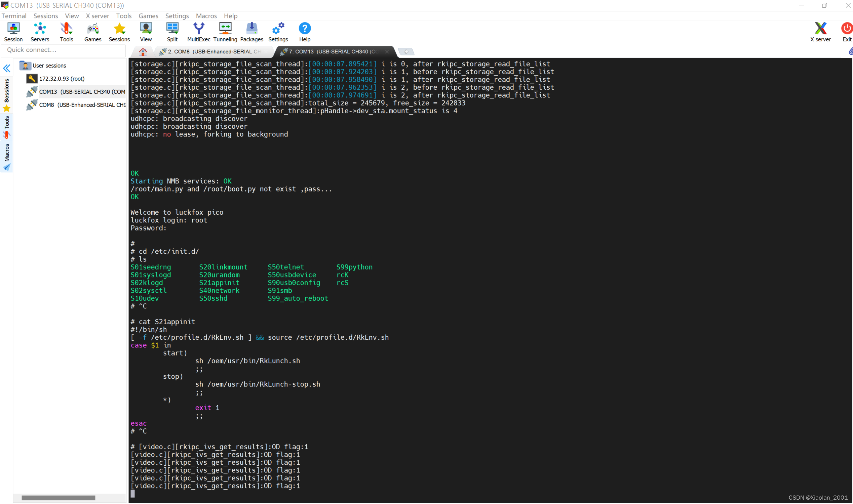Open the Macros sidebar vertical tab
This screenshot has height=504, width=853.
pyautogui.click(x=6, y=157)
